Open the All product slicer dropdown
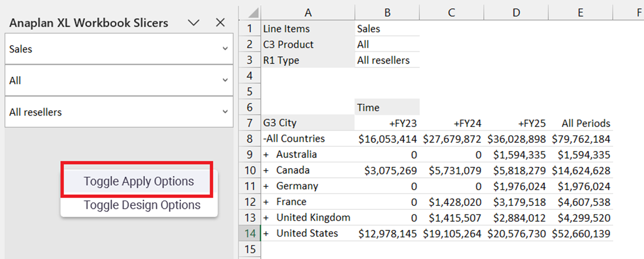 224,81
